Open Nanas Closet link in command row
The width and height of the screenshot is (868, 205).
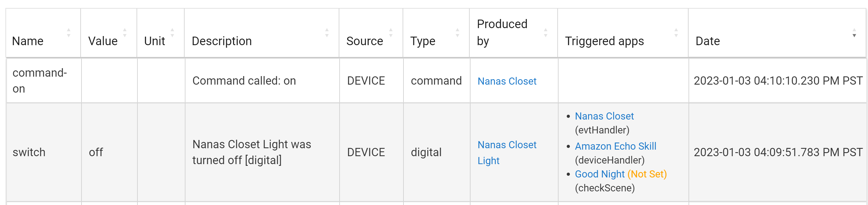point(507,81)
